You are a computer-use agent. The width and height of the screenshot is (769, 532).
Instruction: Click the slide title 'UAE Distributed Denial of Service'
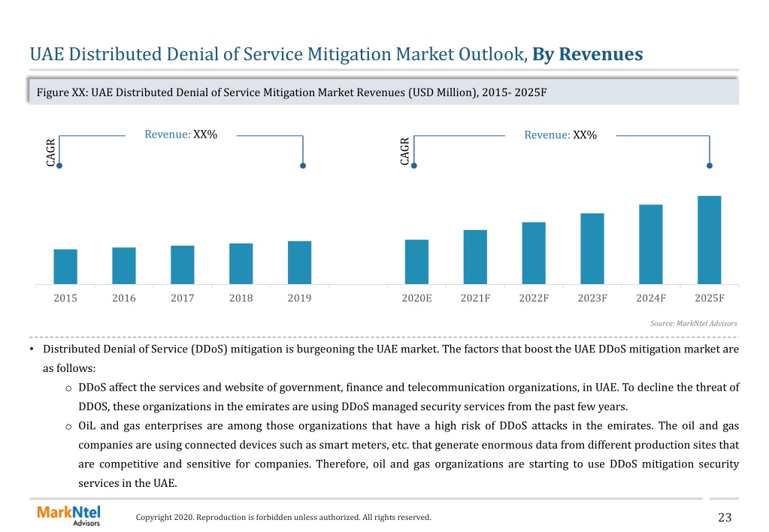(x=337, y=54)
